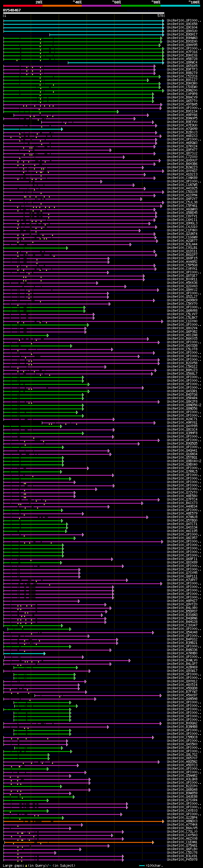Click the UniRef100_P45978 hit label
The height and width of the screenshot is (868, 203).
tap(182, 859)
